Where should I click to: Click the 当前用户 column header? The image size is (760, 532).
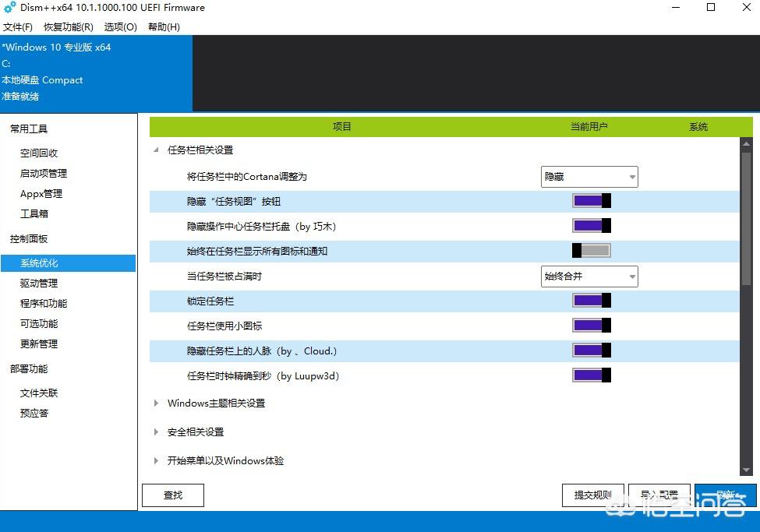tap(589, 127)
